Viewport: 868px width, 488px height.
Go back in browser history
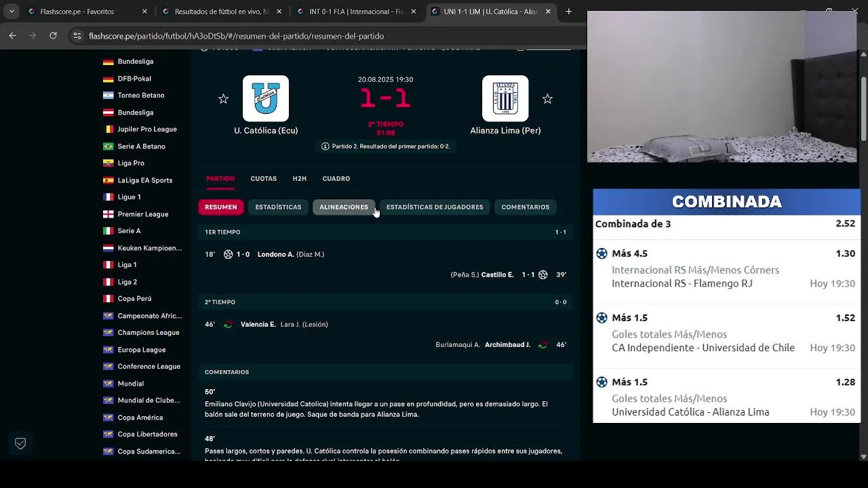coord(13,36)
